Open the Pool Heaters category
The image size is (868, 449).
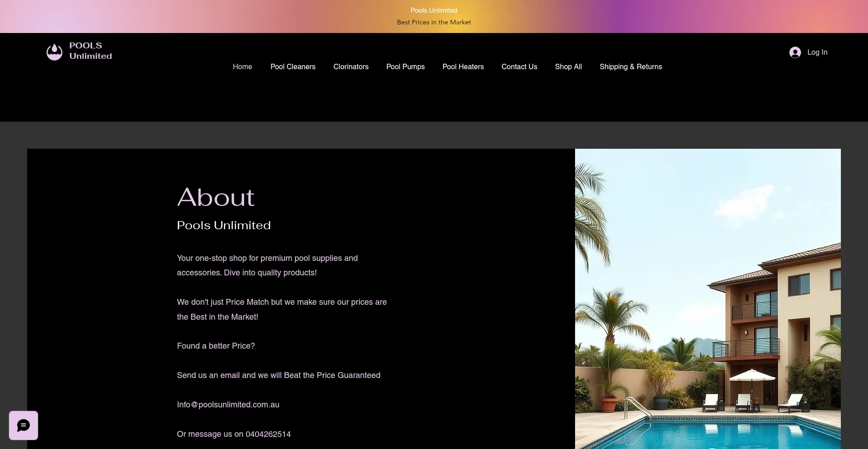click(x=463, y=67)
